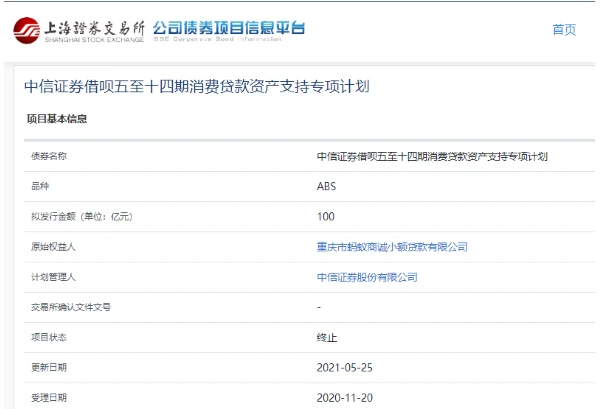Click the 项目状态 label
607x409 pixels.
coord(49,337)
